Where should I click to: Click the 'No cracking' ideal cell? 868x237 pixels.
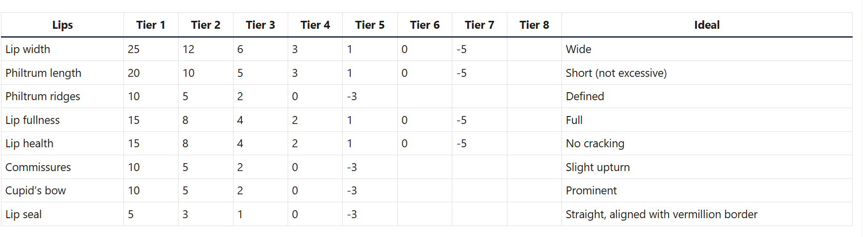coord(595,143)
